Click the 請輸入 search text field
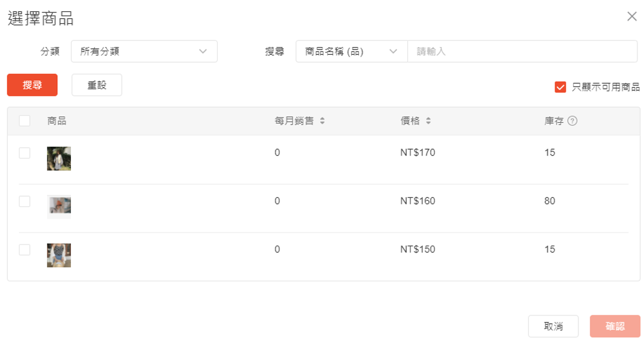 tap(522, 51)
